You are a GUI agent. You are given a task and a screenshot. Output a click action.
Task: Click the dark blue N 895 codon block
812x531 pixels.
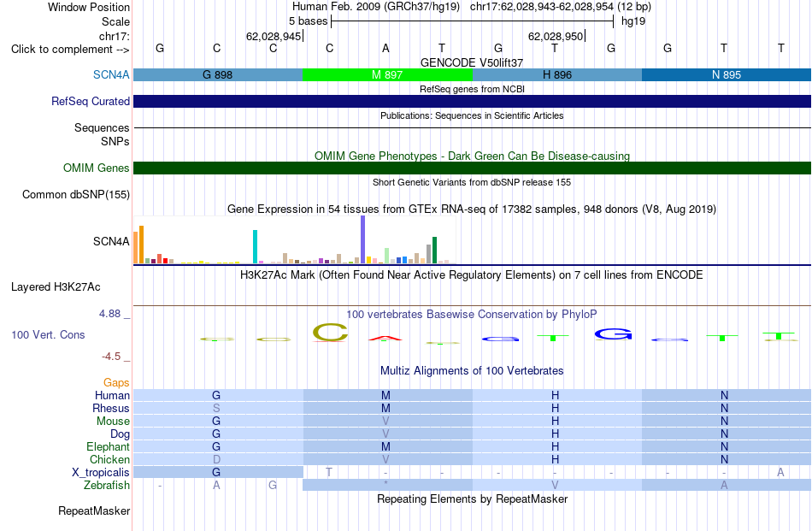point(727,74)
